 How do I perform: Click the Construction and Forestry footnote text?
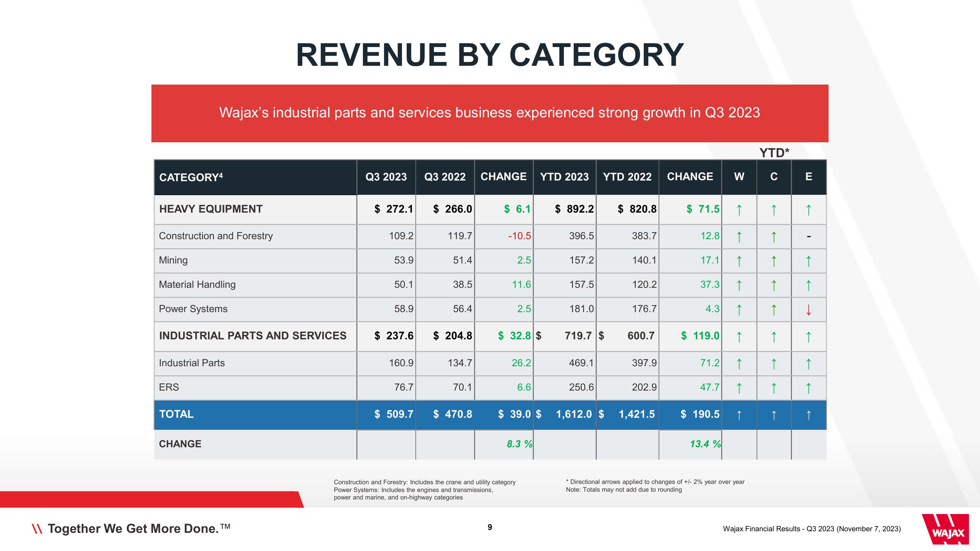pyautogui.click(x=424, y=482)
